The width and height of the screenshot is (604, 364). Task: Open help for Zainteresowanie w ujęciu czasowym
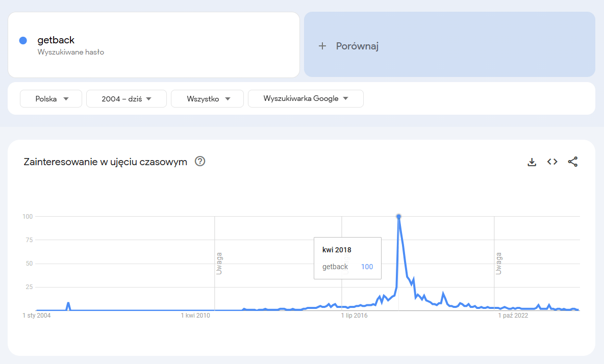coord(200,162)
